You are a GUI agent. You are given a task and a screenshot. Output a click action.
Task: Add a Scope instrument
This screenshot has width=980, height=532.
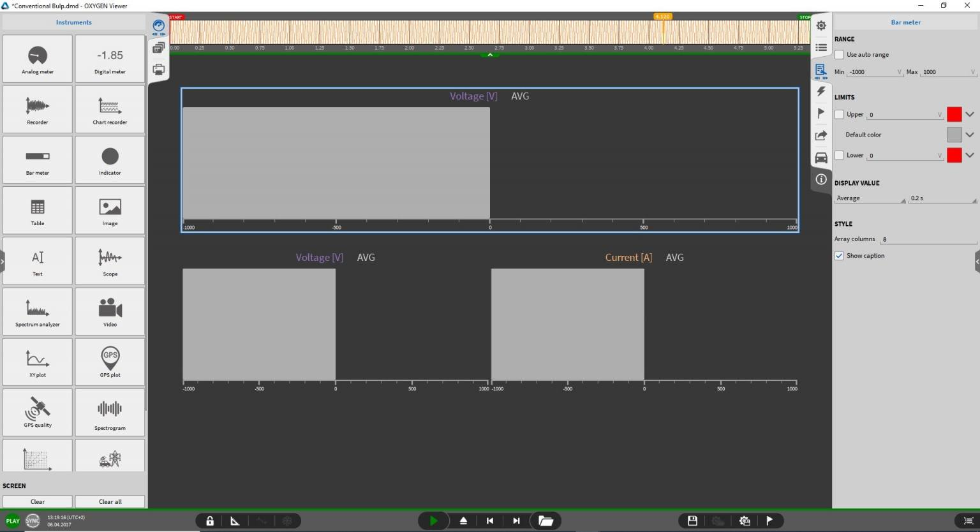[x=110, y=261]
